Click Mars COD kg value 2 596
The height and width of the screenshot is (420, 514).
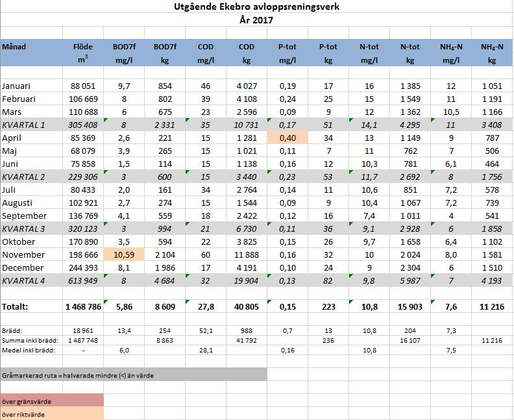[247, 112]
